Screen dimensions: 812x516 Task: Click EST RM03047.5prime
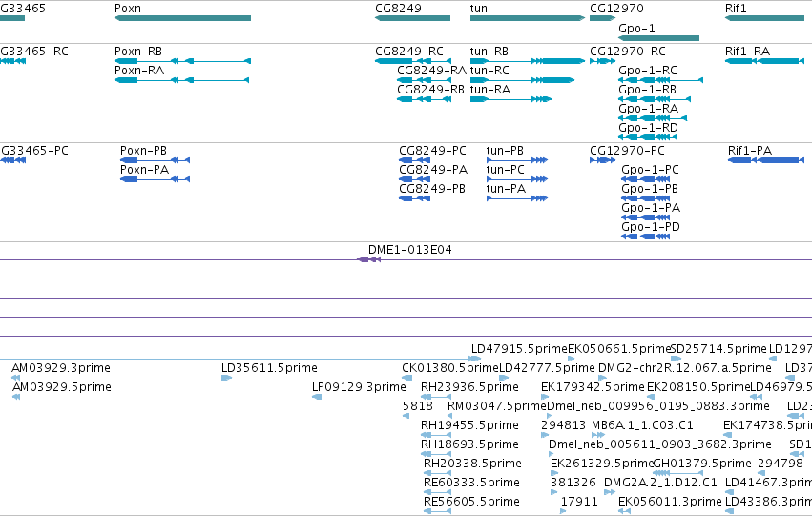[x=450, y=416]
